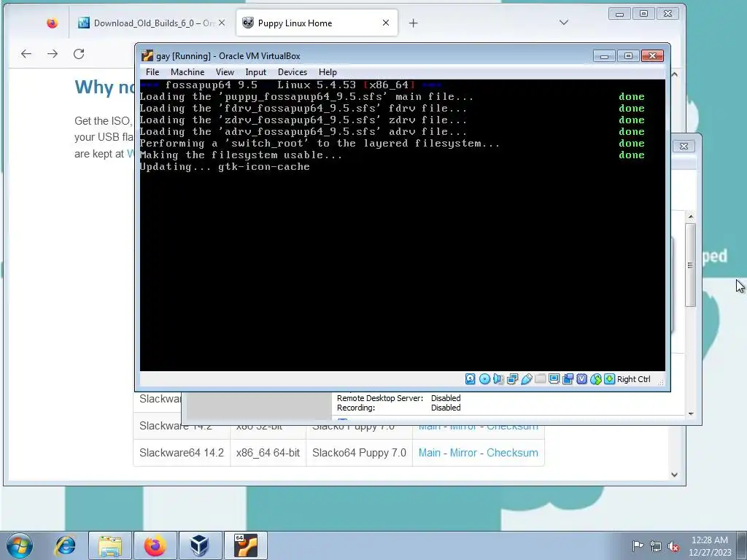The height and width of the screenshot is (560, 747).
Task: Click the 'Slacko64 Puppy 7.0' table cell
Action: click(359, 452)
